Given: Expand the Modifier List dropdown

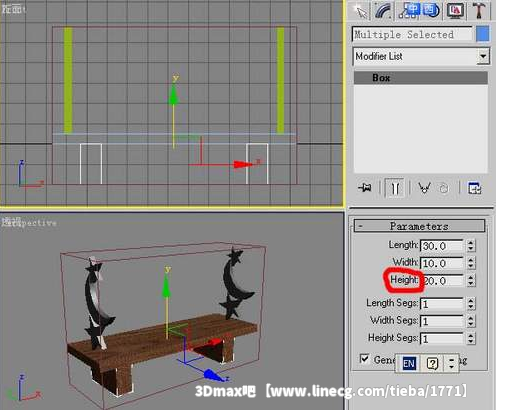Looking at the screenshot, I should [483, 56].
